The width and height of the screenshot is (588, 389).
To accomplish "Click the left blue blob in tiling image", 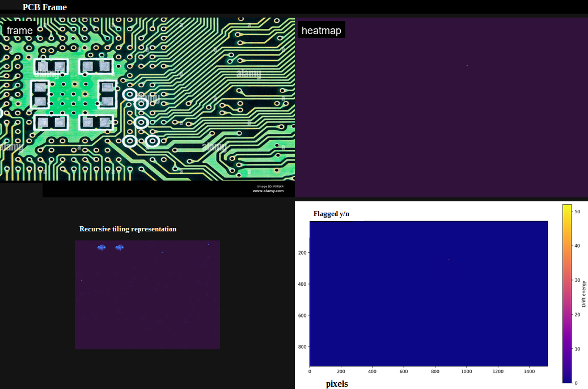I will click(x=101, y=247).
